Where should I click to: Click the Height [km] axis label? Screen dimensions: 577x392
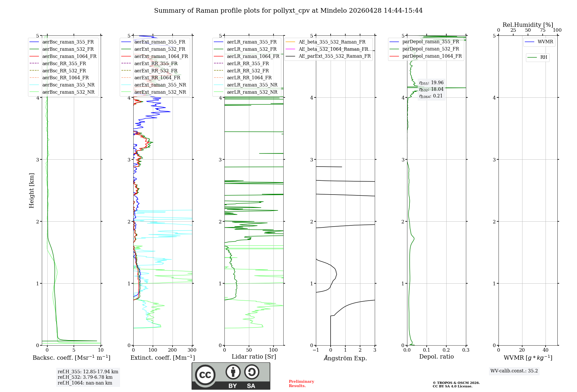coord(31,191)
